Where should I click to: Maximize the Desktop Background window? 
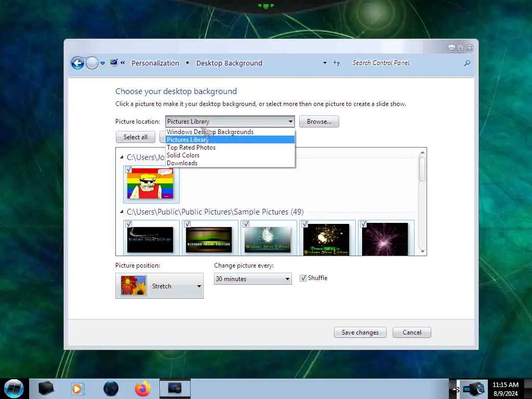pyautogui.click(x=460, y=48)
